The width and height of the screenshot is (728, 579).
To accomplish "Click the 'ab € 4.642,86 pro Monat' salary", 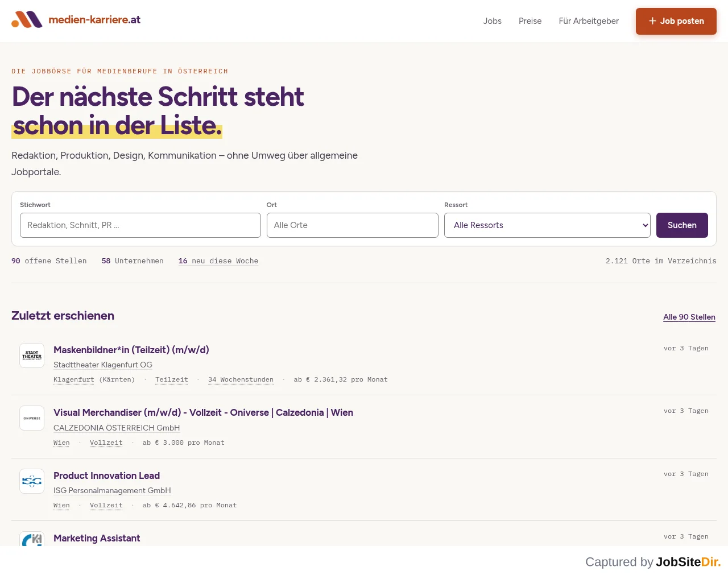I will pos(190,506).
